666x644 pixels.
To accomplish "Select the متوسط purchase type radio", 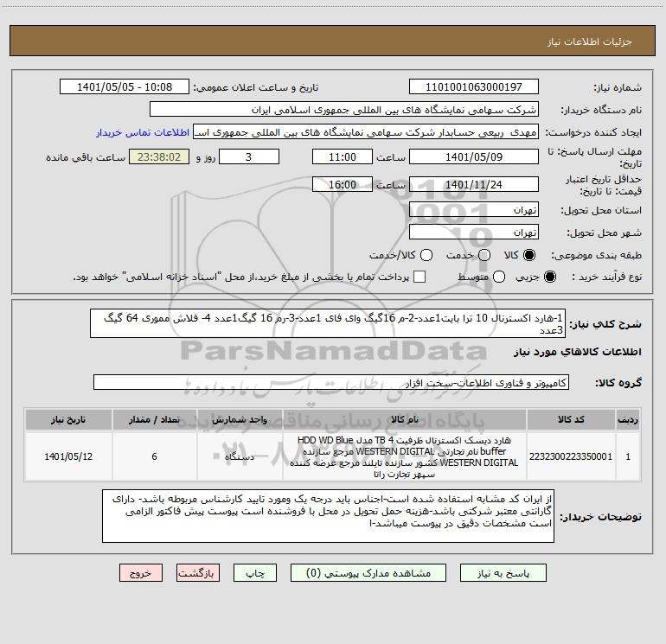I will point(499,277).
